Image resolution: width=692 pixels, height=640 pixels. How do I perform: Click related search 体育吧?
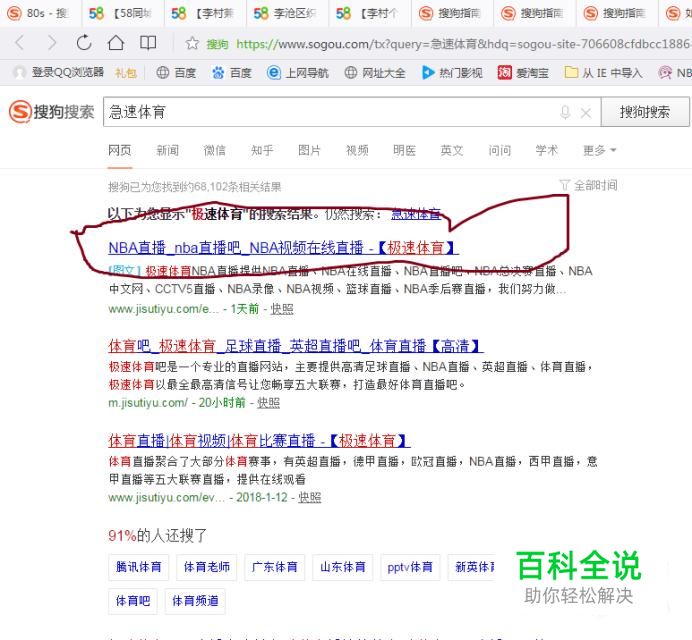tap(133, 601)
